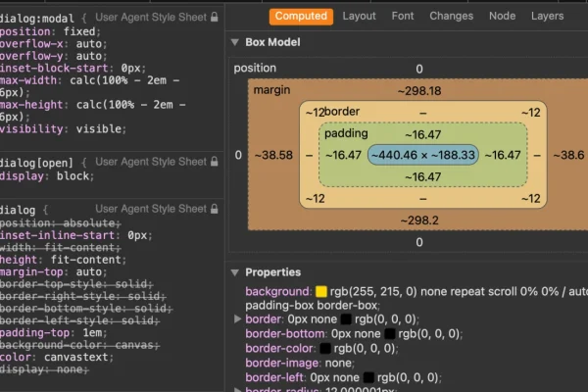Click the struck-through background-color canvas line
The width and height of the screenshot is (588, 392).
(x=80, y=345)
